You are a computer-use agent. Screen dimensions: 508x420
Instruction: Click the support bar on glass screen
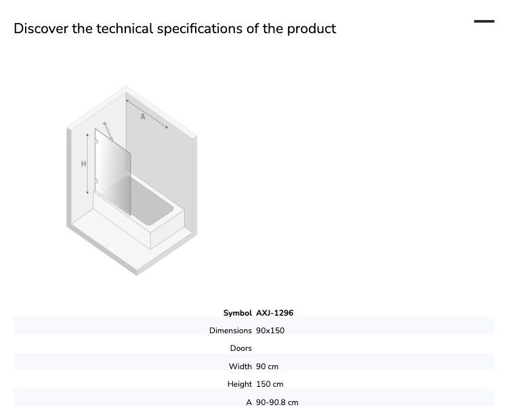point(108,131)
